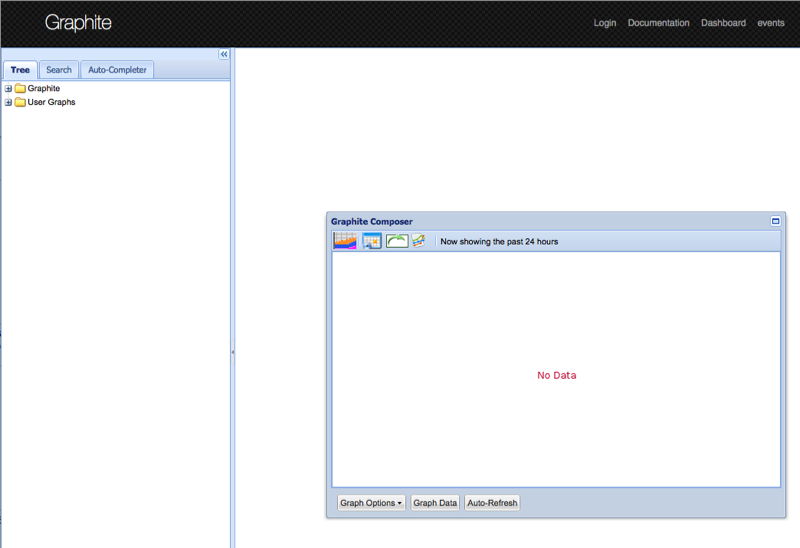Screen dimensions: 800x548
Task: Open the Graph Options dropdown menu
Action: (x=371, y=503)
